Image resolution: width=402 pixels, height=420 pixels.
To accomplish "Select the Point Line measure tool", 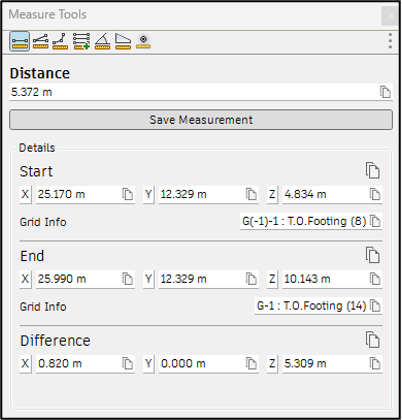I will (x=60, y=41).
